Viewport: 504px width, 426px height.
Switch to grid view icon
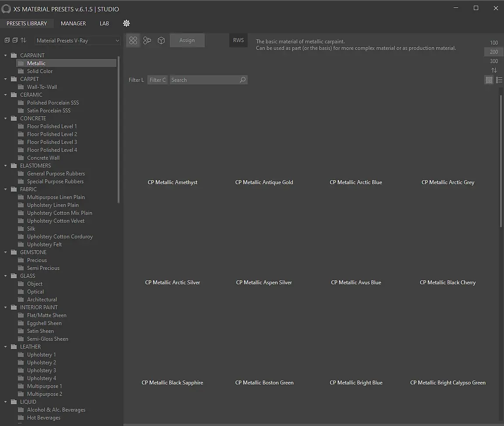pyautogui.click(x=489, y=80)
